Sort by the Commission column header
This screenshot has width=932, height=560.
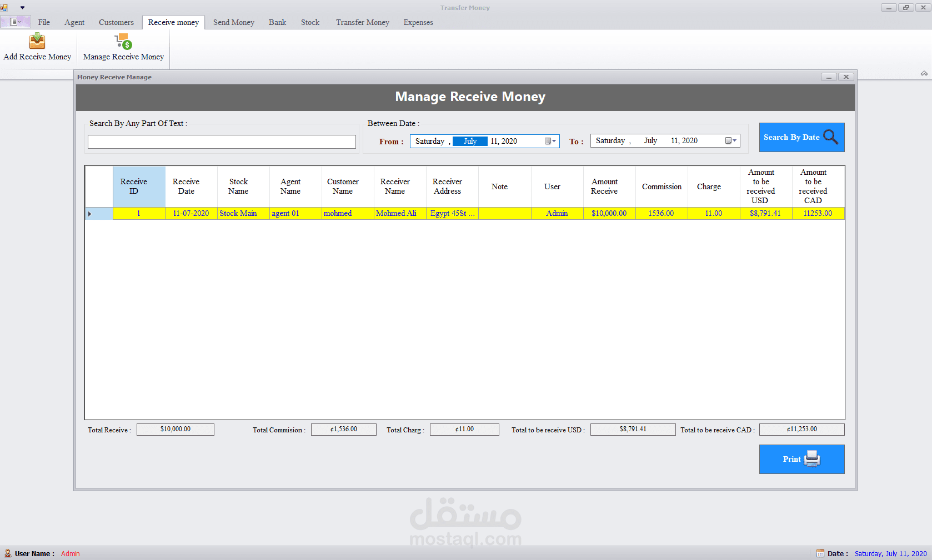(662, 186)
